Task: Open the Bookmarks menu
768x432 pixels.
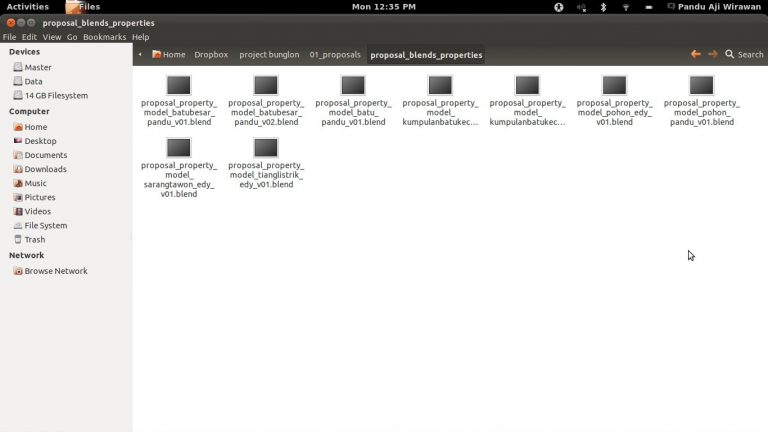Action: (104, 37)
